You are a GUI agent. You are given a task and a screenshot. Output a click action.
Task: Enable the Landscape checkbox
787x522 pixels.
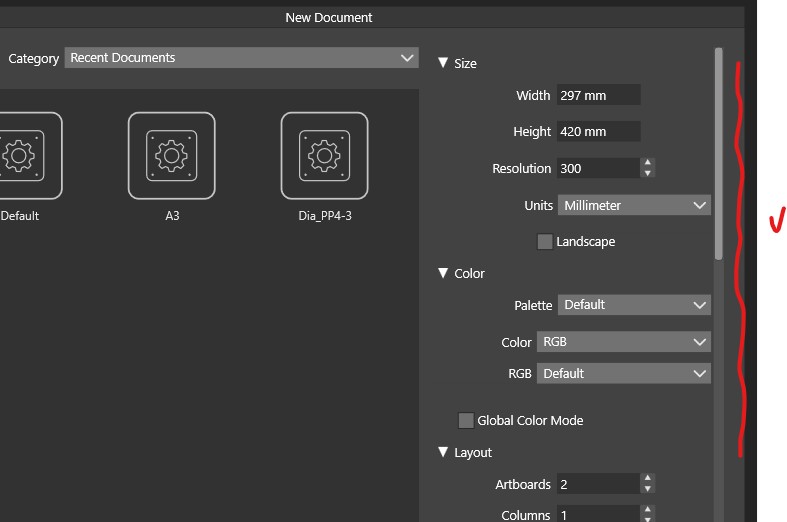[x=545, y=242]
